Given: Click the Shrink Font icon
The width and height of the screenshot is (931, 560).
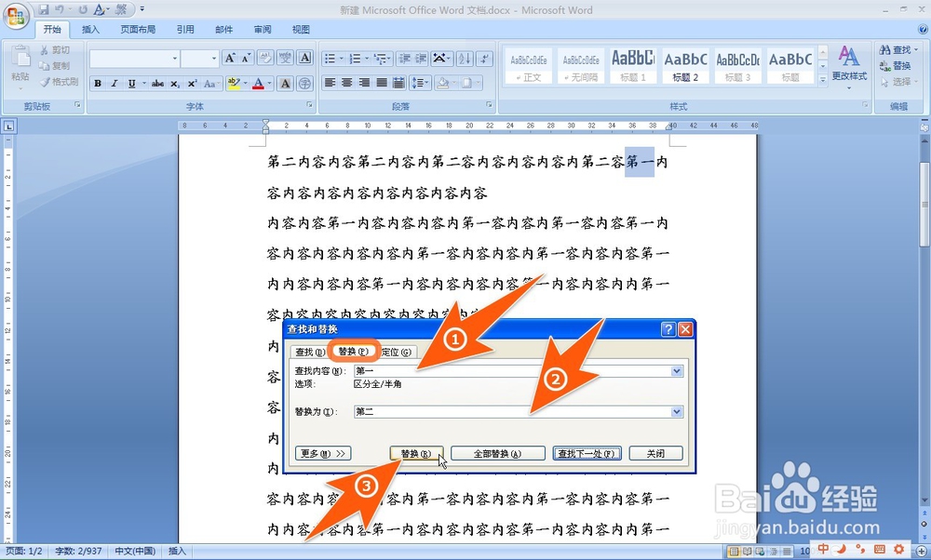Looking at the screenshot, I should tap(246, 58).
